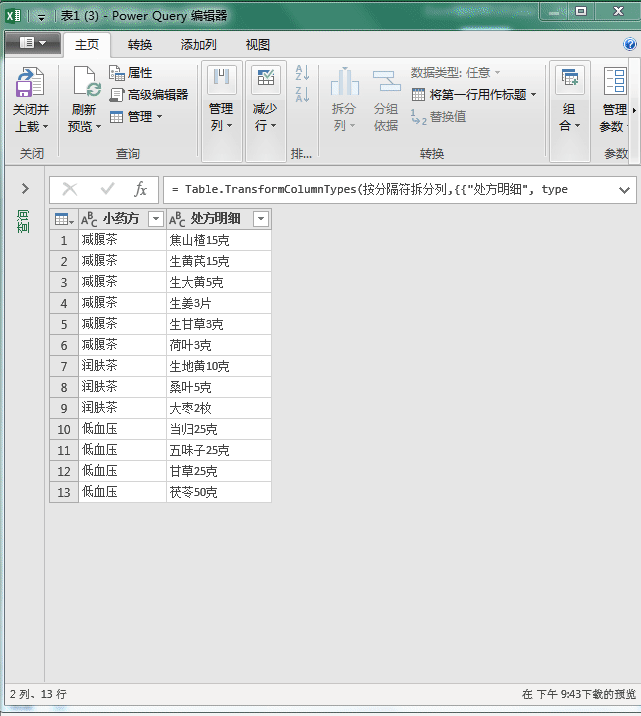Viewport: 641px width, 716px height.
Task: Switch to the 添加列 tab
Action: tap(198, 45)
